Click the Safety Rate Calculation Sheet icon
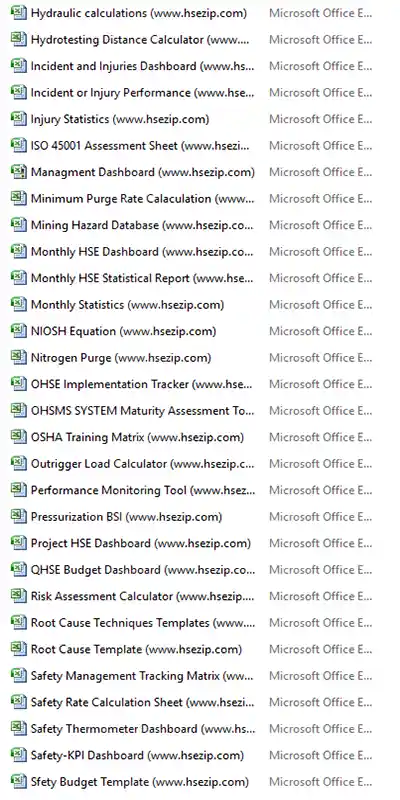 [19, 703]
